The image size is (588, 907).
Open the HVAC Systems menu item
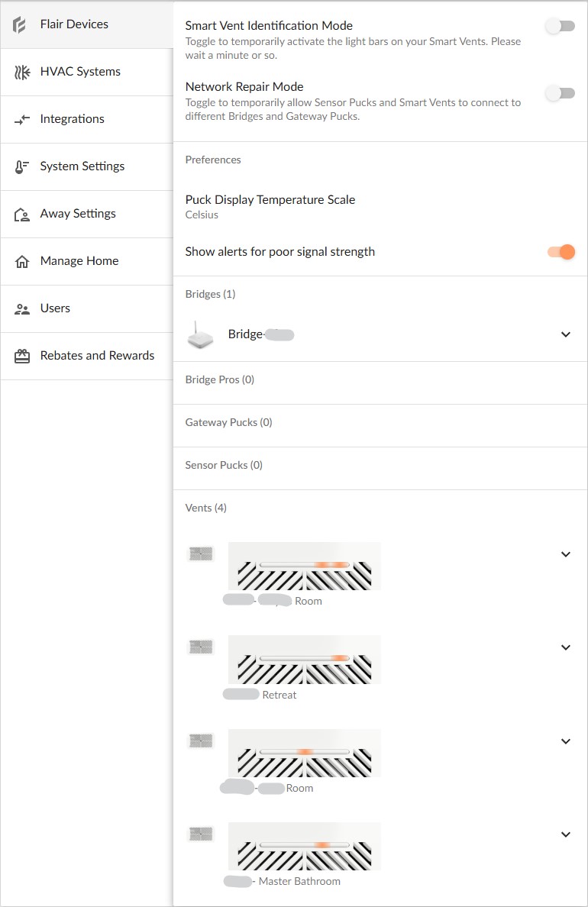tap(80, 72)
